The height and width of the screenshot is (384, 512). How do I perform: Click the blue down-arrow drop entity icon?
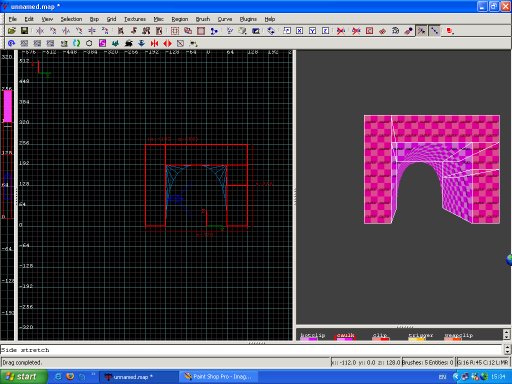[141, 43]
